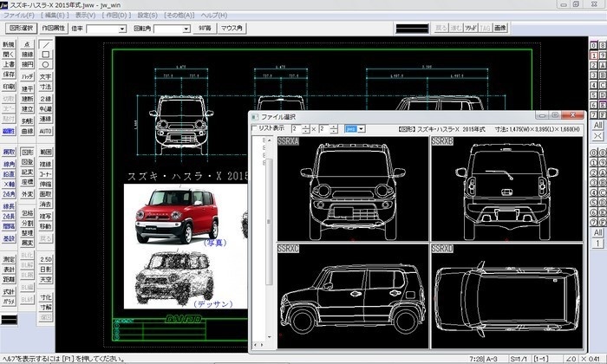
Task: Select the 複線 parallel line tool
Action: [x=46, y=165]
